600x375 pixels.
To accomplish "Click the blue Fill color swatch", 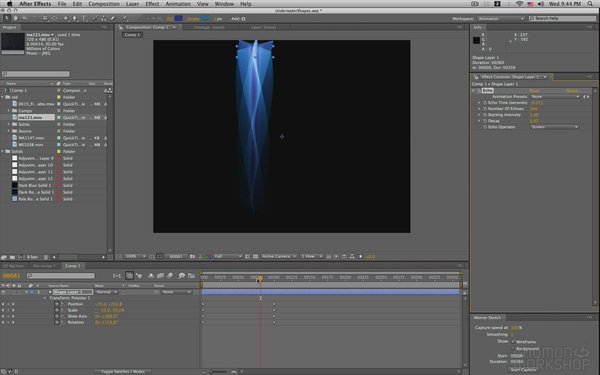I will (179, 18).
